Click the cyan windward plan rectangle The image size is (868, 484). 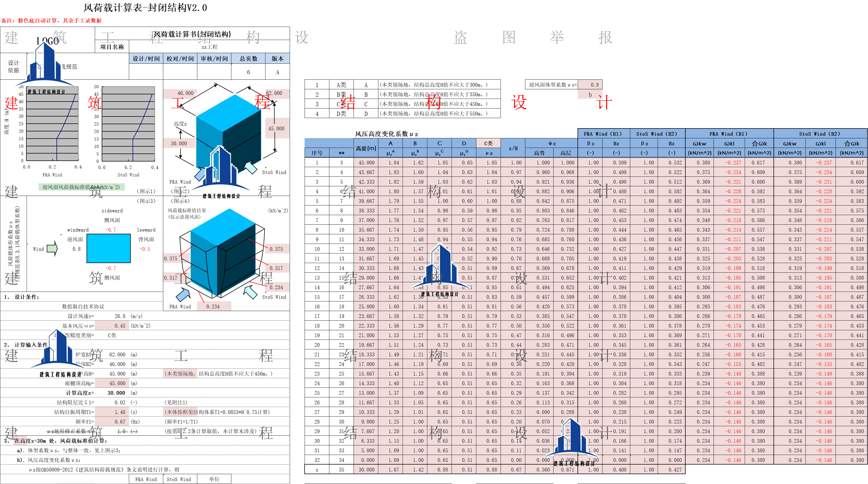(109, 248)
